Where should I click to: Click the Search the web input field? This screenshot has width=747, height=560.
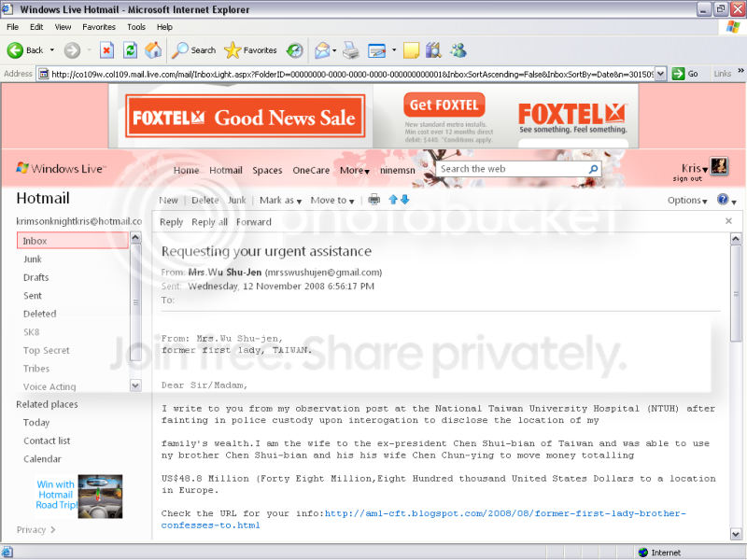pos(513,169)
